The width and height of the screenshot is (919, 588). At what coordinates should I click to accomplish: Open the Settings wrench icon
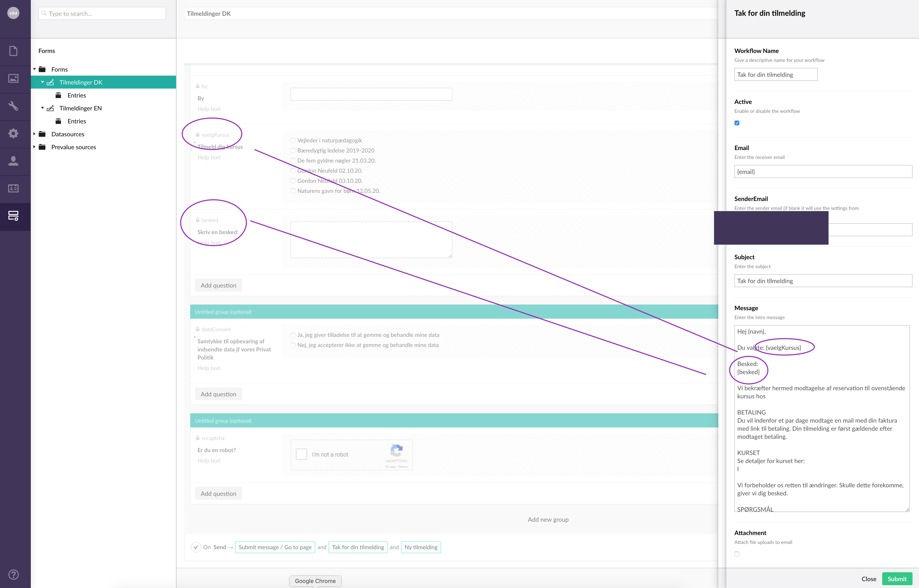[13, 106]
